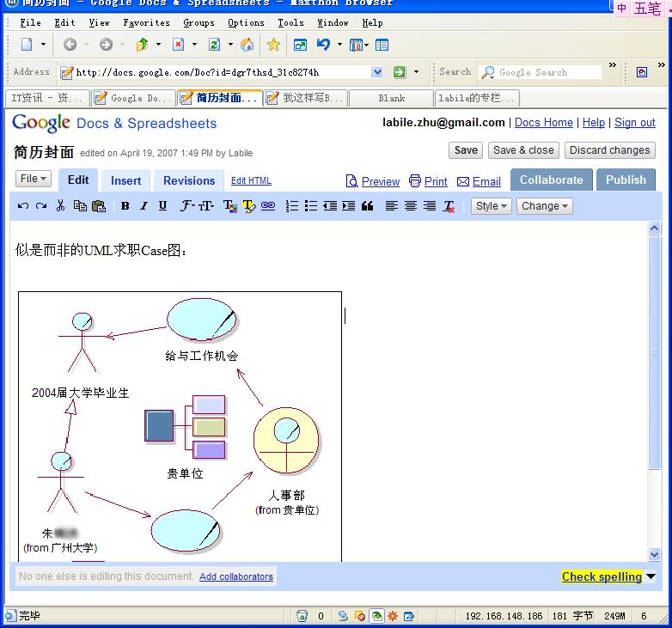Click the browser favorites star icon
This screenshot has width=672, height=628.
(273, 45)
